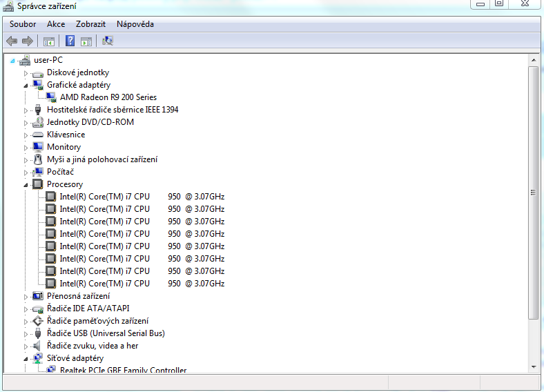Select the user-PC label
Screen dimensions: 544x392
pyautogui.click(x=48, y=60)
